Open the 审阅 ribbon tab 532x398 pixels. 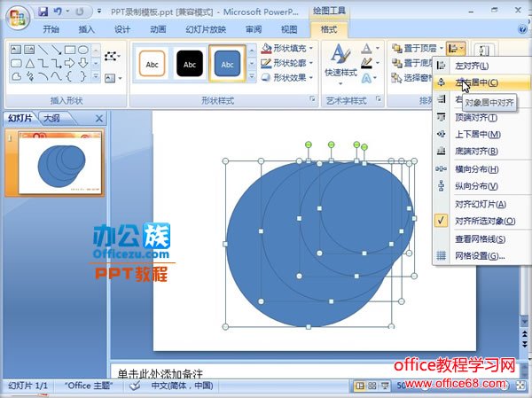tap(254, 29)
